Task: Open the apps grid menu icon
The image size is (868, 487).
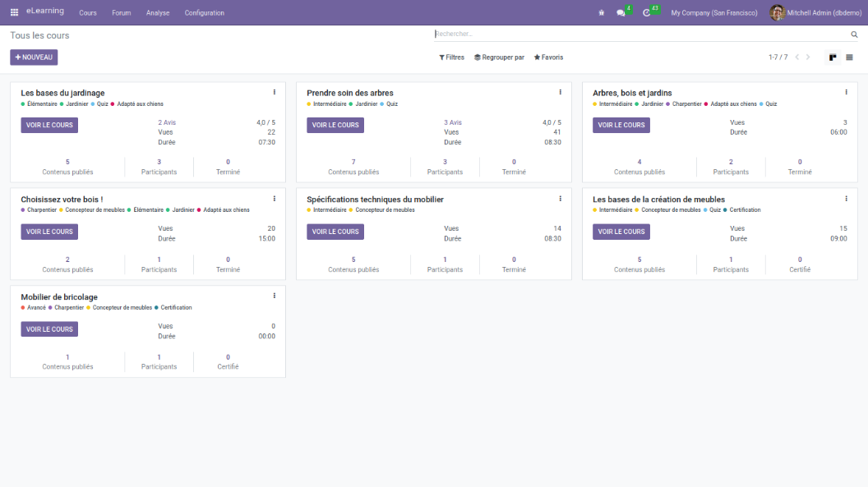Action: pos(14,12)
